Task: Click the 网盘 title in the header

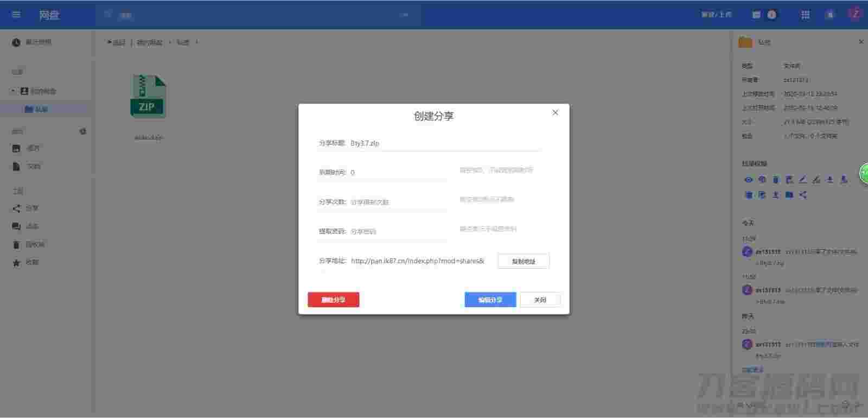Action: 49,15
